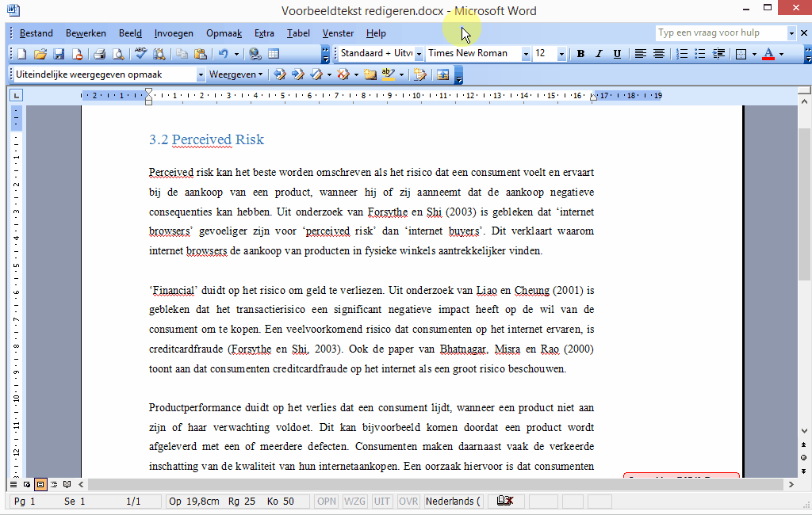Reject the change or delete the comment

[343, 75]
